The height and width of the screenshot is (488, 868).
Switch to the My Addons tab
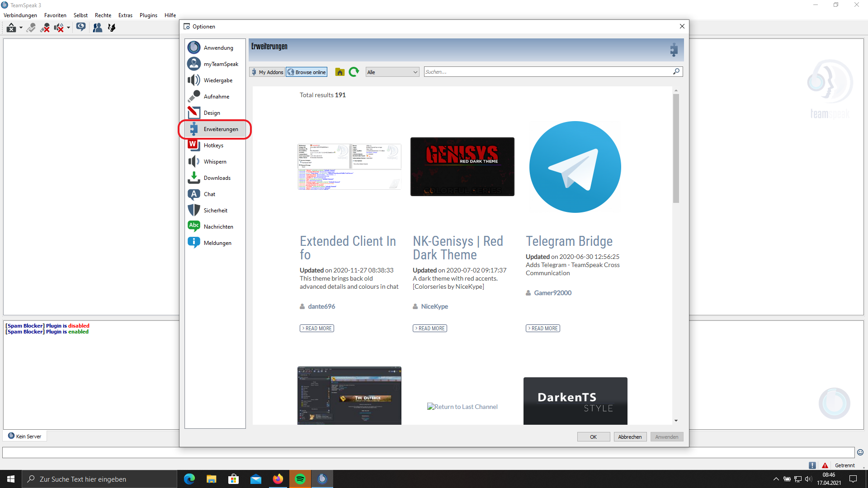[x=267, y=72]
